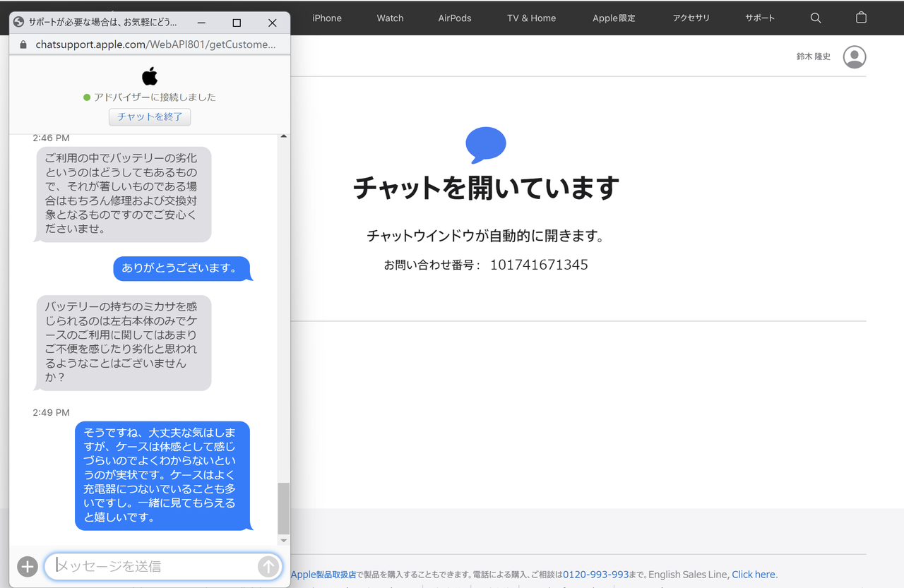Click the profile avatar next to 鈴木 隆史
This screenshot has height=588, width=904.
point(855,56)
